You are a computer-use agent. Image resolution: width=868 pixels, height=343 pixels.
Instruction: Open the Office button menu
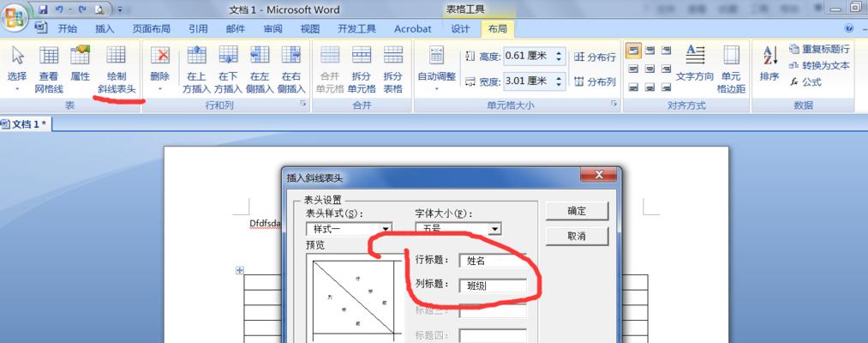15,16
